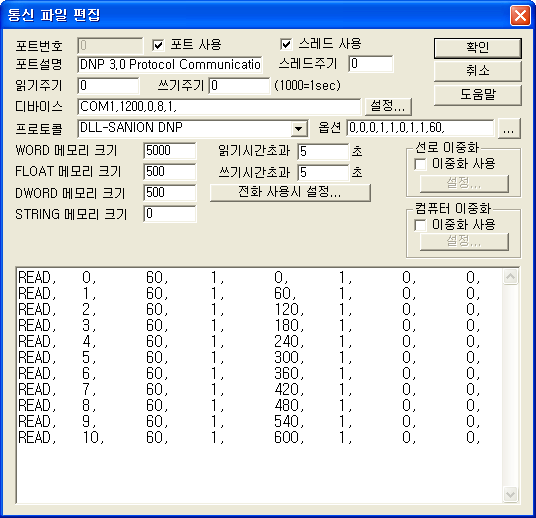Click the 스레드주기 input field
Viewport: 536px width, 518px height.
pyautogui.click(x=371, y=64)
